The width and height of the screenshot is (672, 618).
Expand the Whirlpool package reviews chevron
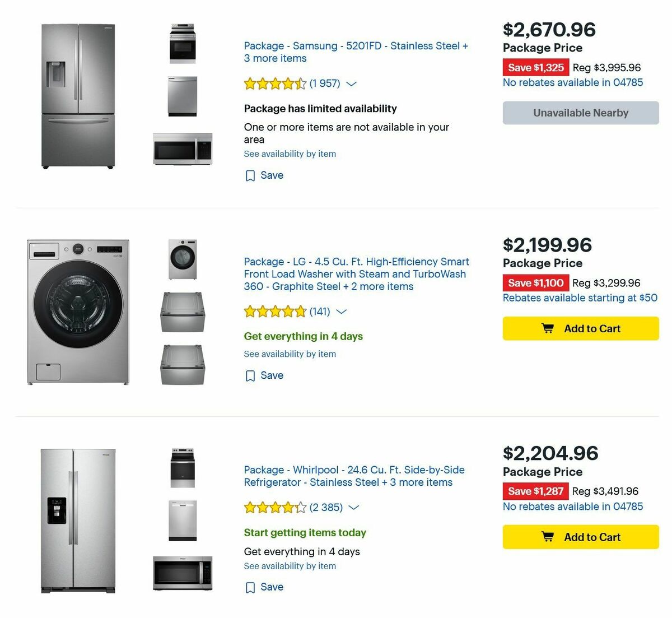[353, 508]
